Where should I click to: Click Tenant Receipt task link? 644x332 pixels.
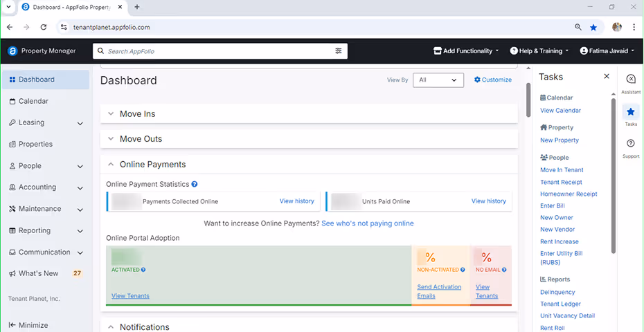pyautogui.click(x=562, y=182)
